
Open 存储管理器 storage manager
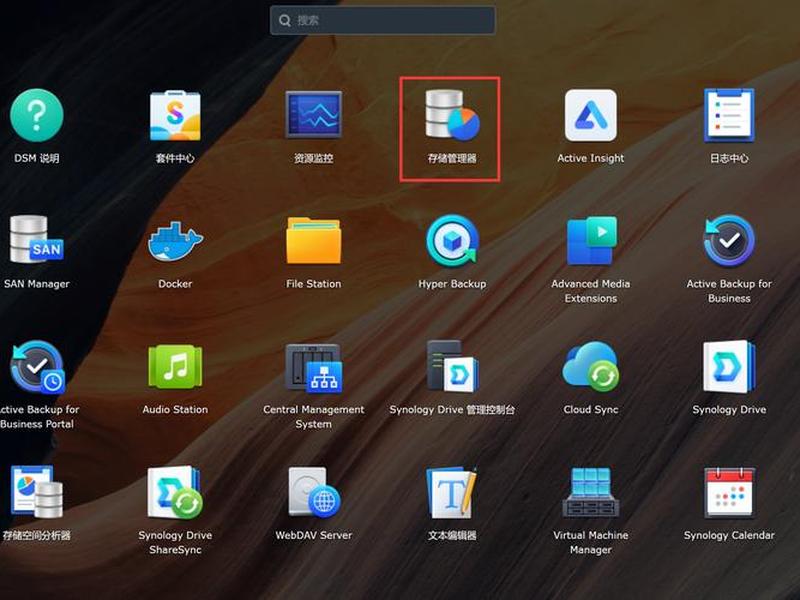pos(452,115)
